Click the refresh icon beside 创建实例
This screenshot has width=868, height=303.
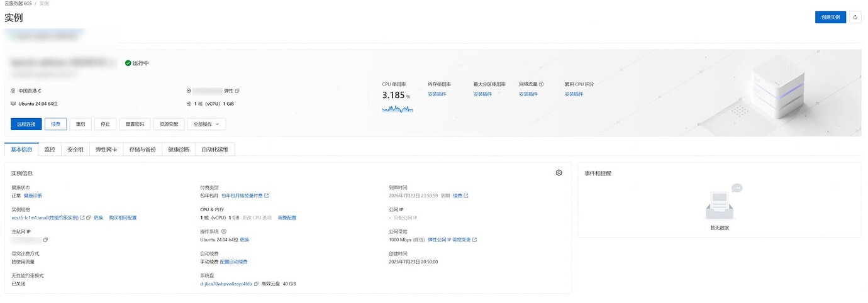(x=855, y=17)
